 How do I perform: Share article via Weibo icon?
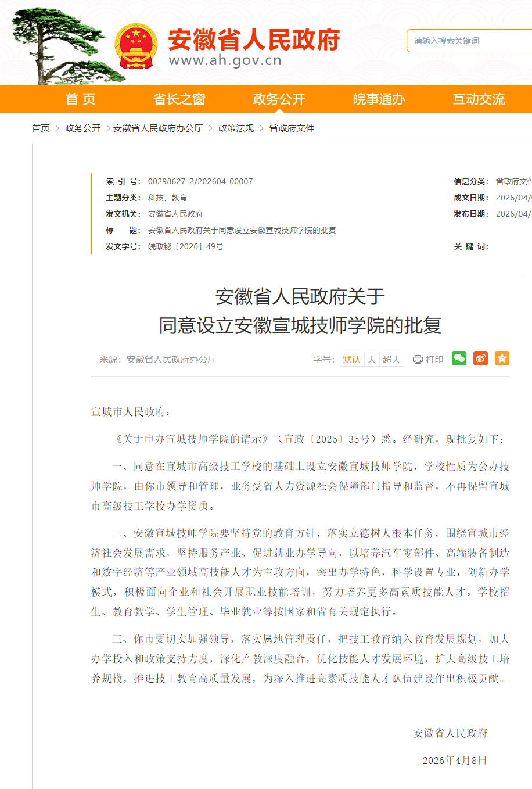point(480,358)
